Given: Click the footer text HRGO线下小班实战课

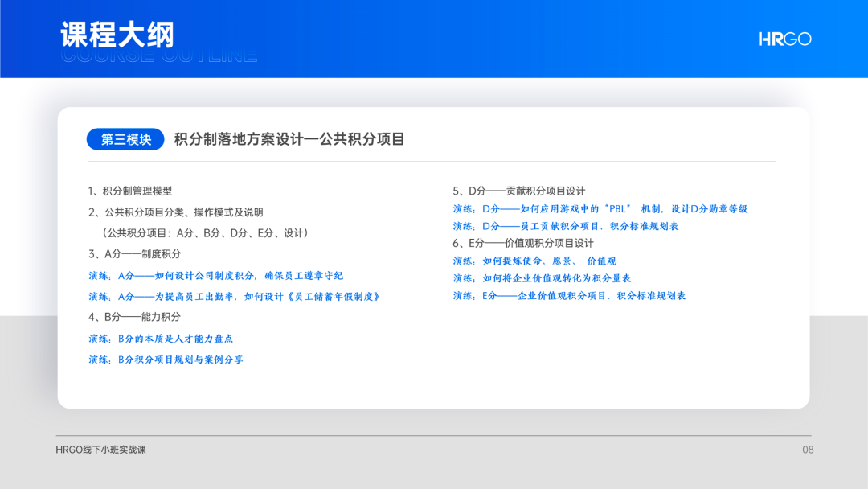Looking at the screenshot, I should (x=101, y=450).
